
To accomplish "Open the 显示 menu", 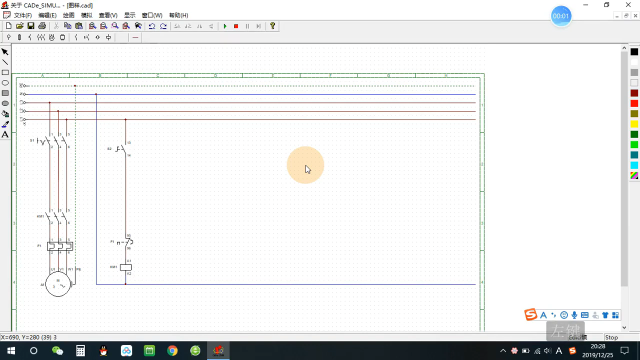I will [x=130, y=15].
